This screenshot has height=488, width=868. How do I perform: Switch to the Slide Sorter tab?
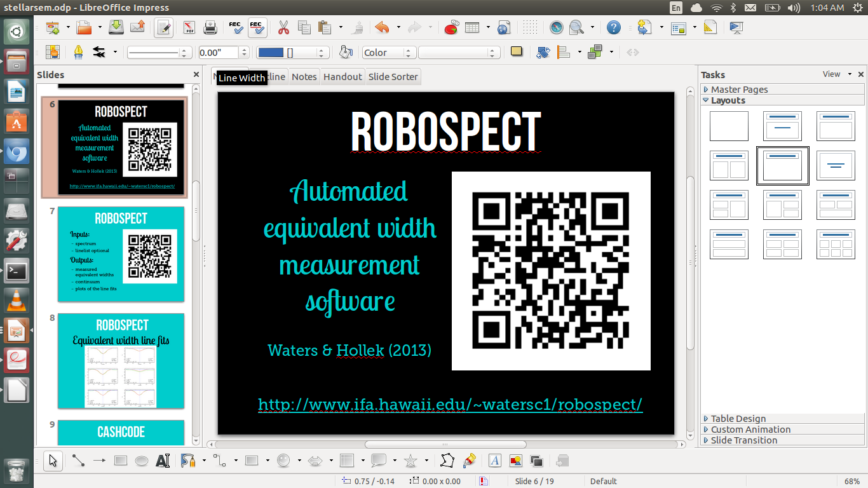tap(393, 77)
